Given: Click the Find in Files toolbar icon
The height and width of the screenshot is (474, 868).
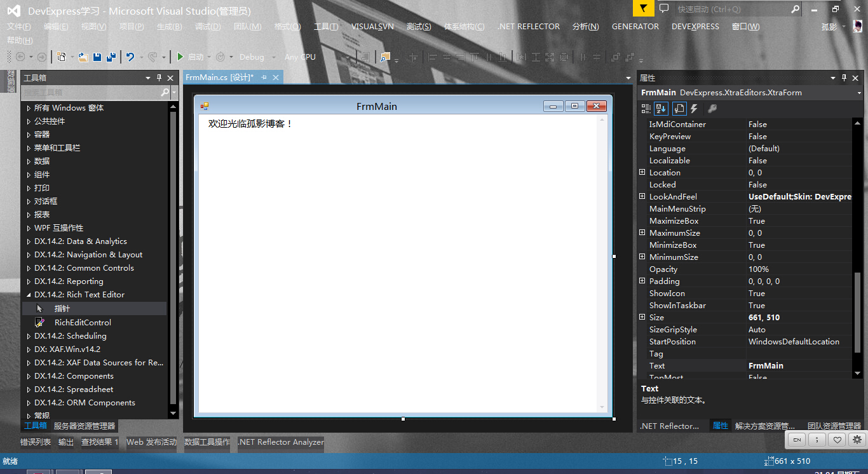Looking at the screenshot, I should [x=385, y=57].
